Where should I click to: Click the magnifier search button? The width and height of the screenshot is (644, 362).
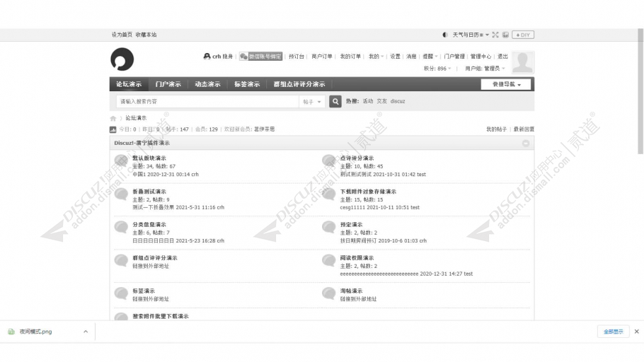pyautogui.click(x=335, y=101)
